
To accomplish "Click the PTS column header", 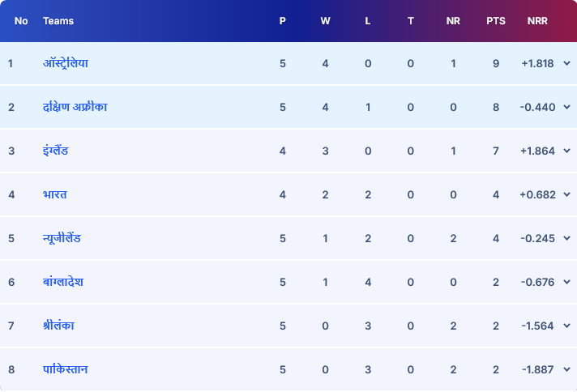I will [x=496, y=21].
